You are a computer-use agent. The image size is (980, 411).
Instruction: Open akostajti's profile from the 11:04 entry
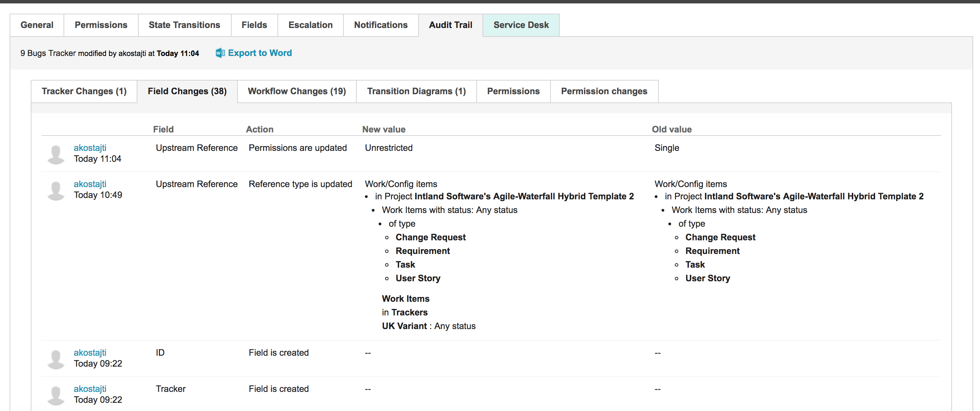point(90,147)
